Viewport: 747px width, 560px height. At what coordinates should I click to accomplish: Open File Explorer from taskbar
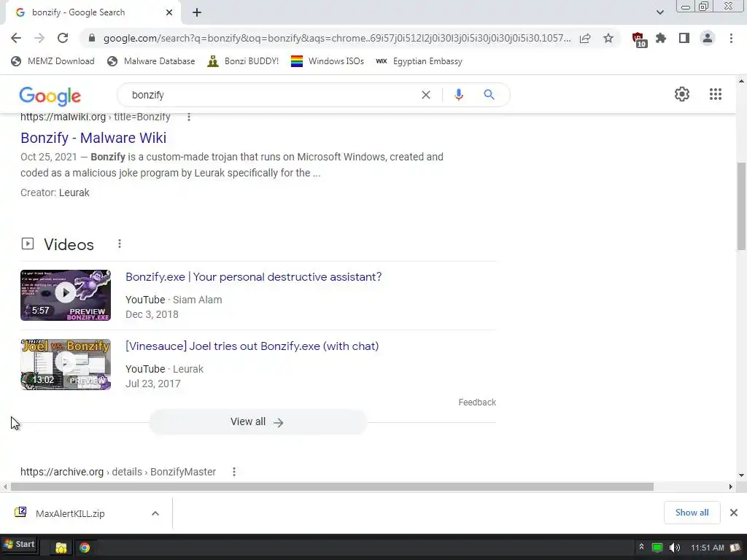click(61, 548)
